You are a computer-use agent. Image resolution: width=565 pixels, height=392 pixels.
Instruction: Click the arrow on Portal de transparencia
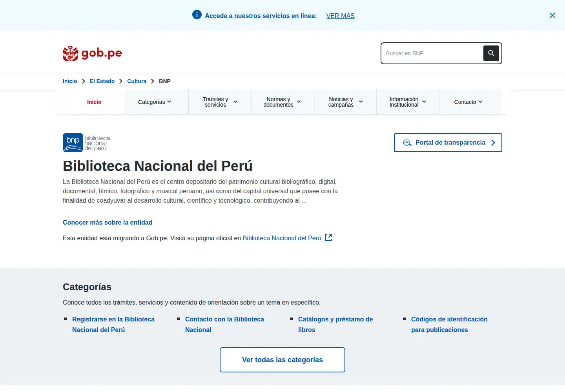point(493,143)
